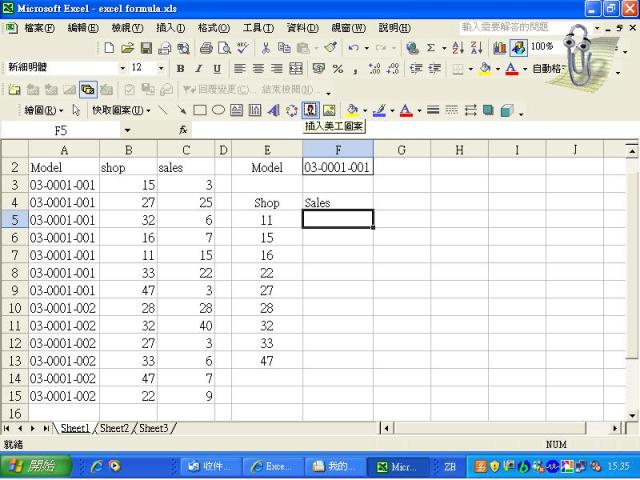Click the Windows 開始 Start button

coord(30,466)
